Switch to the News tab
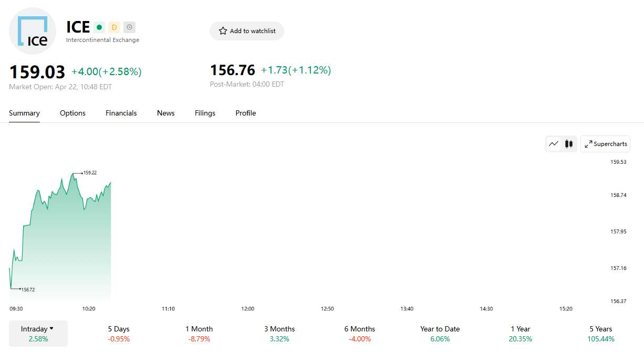Viewport: 644px width, 354px height. [165, 113]
